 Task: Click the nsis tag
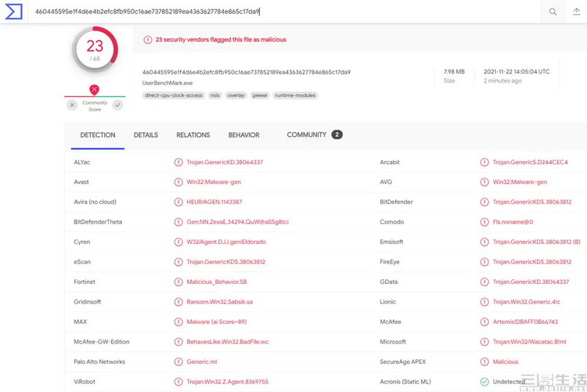(x=215, y=95)
